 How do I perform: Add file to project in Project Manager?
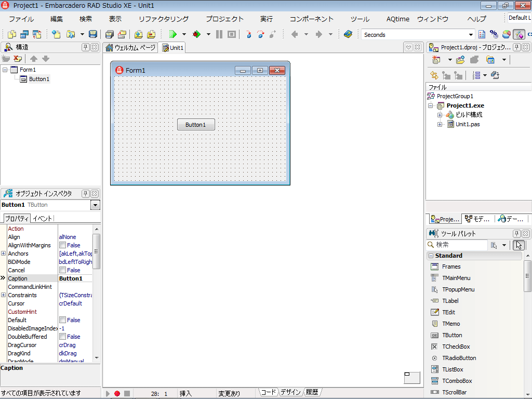(x=460, y=60)
